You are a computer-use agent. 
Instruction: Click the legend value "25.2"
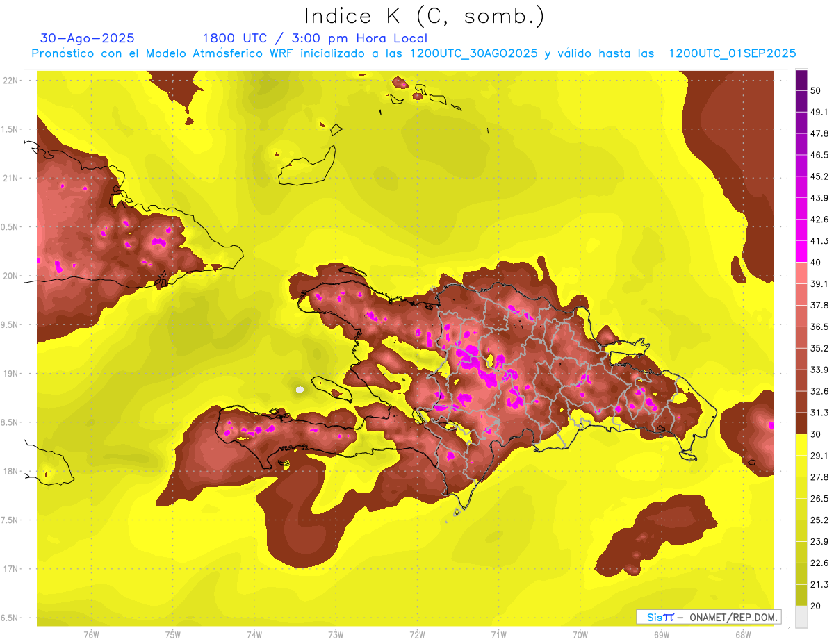819,520
